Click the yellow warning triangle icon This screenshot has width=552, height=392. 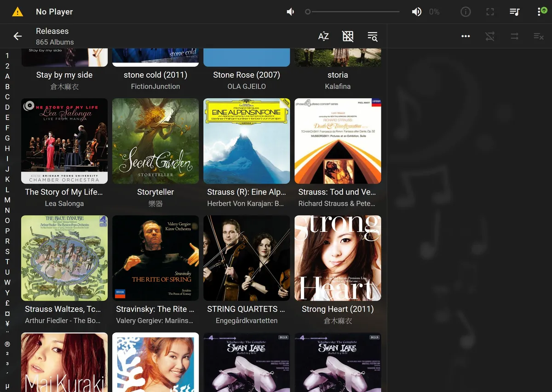coord(17,12)
